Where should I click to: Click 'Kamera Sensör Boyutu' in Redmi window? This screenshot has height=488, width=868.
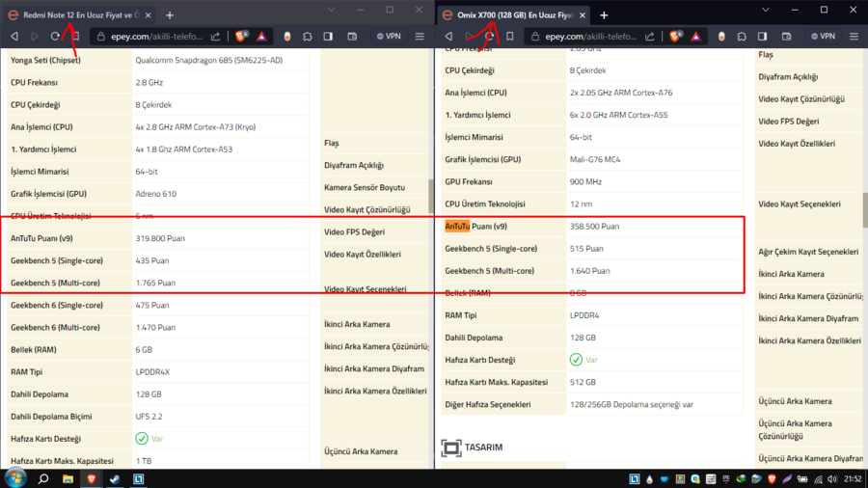tap(365, 187)
